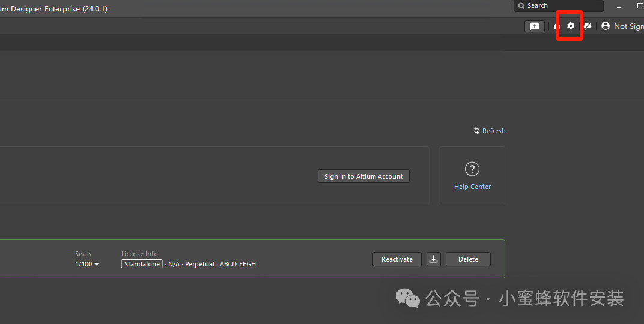Click the feedback speech bubble icon
644x324 pixels.
pos(534,26)
